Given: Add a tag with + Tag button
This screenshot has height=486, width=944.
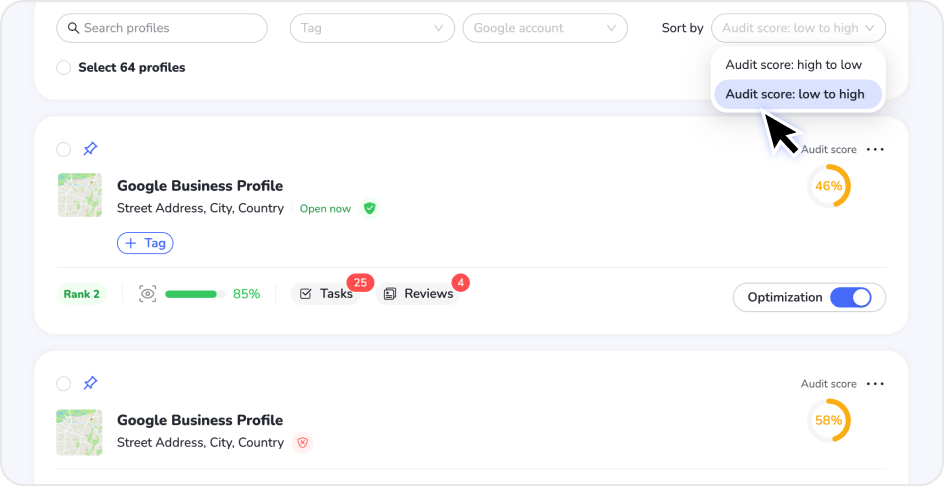Looking at the screenshot, I should [x=145, y=243].
